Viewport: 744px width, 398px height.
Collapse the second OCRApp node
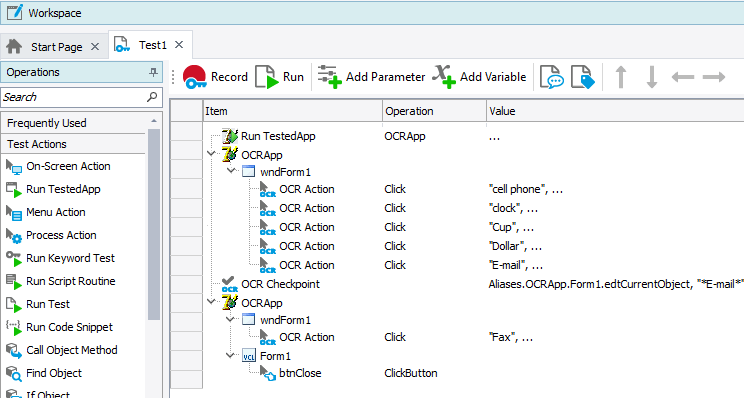click(211, 301)
